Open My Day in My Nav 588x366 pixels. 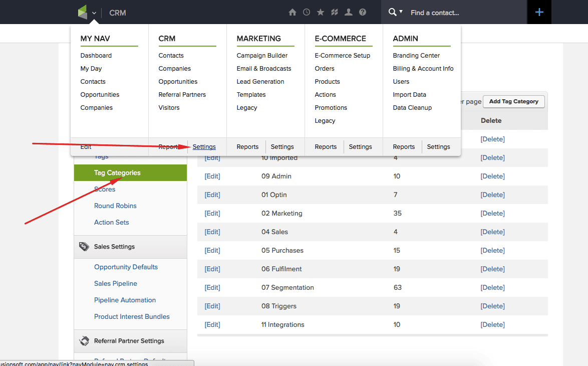(x=91, y=69)
